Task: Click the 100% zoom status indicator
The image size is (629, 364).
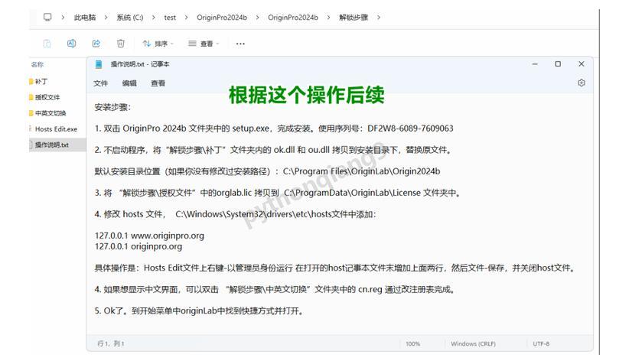Action: 412,343
